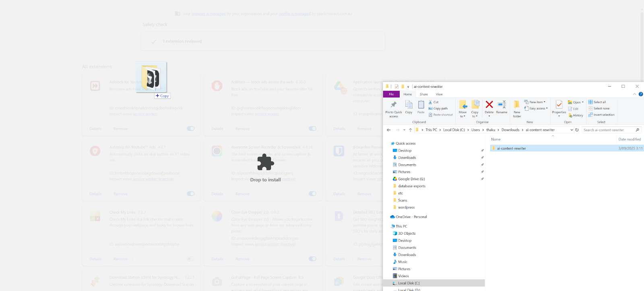Open the File menu tab
Image resolution: width=644 pixels, height=291 pixels.
pos(391,94)
